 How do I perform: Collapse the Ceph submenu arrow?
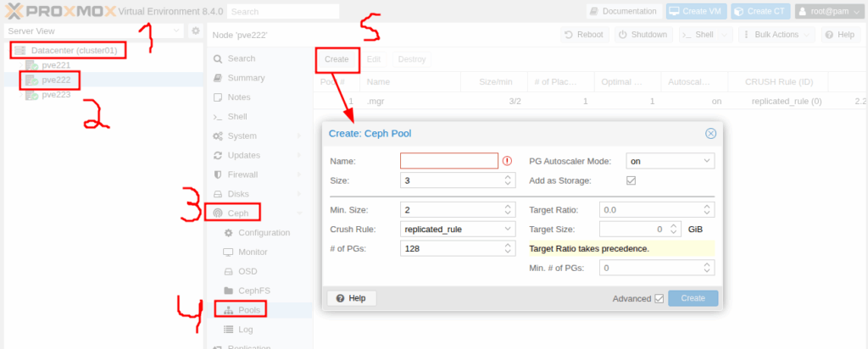299,213
